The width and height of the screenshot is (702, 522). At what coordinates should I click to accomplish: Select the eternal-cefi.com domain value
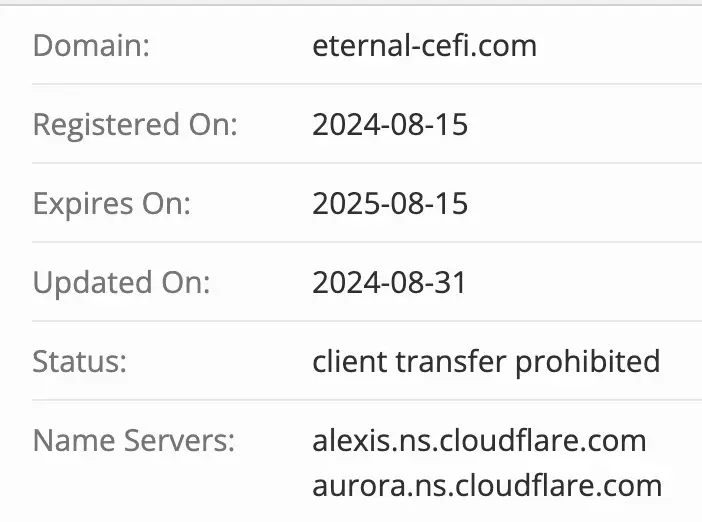[x=424, y=46]
